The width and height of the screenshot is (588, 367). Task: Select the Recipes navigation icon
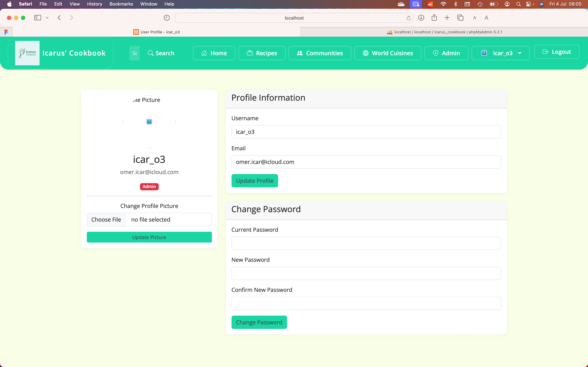250,53
